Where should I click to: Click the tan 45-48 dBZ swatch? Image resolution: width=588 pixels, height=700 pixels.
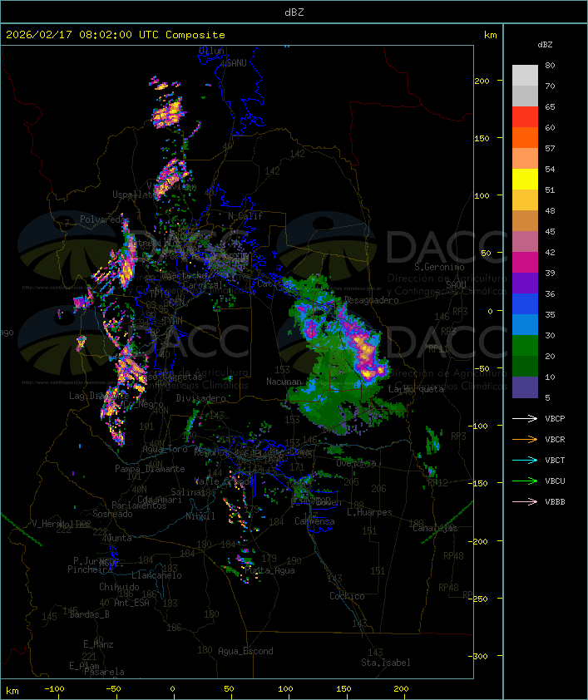click(525, 220)
